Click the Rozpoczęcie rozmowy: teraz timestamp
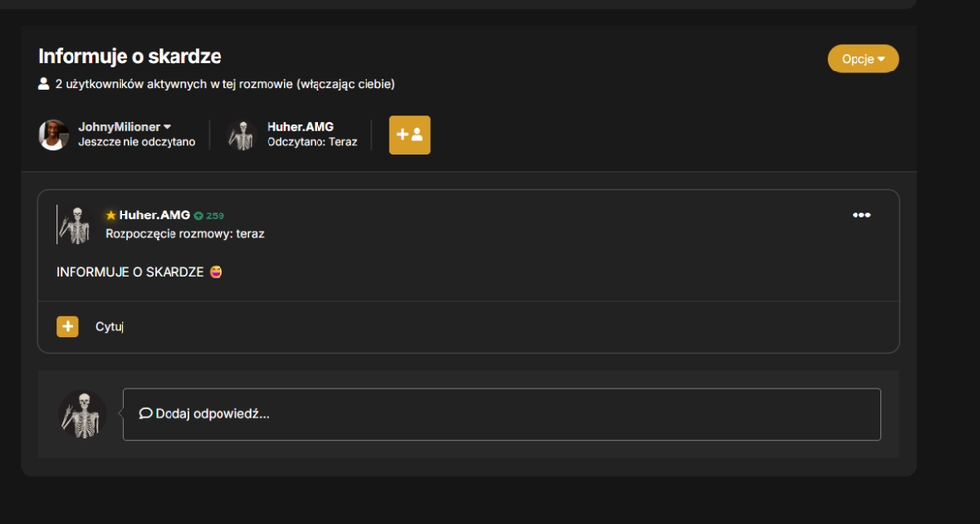Screen dimensions: 980x524 coord(185,234)
